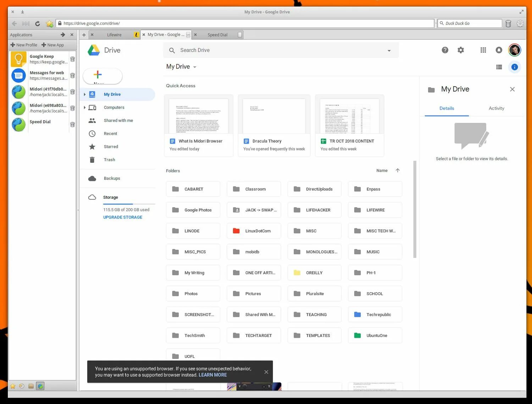Dismiss the unsupported browser notice
532x404 pixels.
(266, 372)
